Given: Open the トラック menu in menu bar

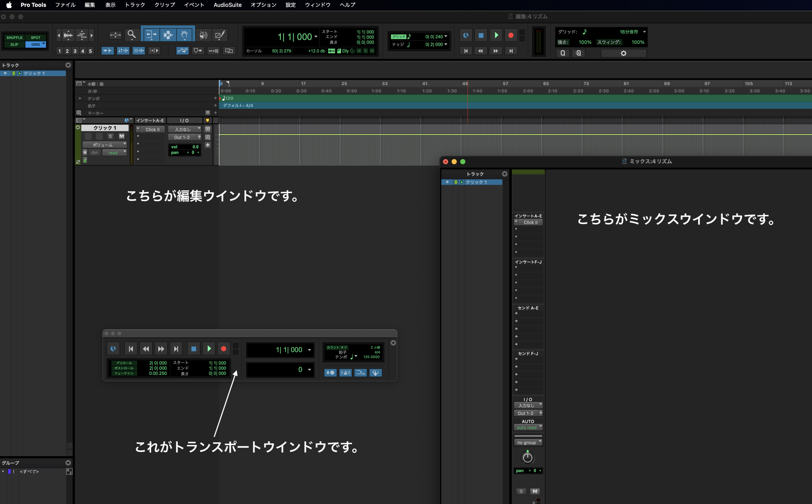Looking at the screenshot, I should (135, 5).
